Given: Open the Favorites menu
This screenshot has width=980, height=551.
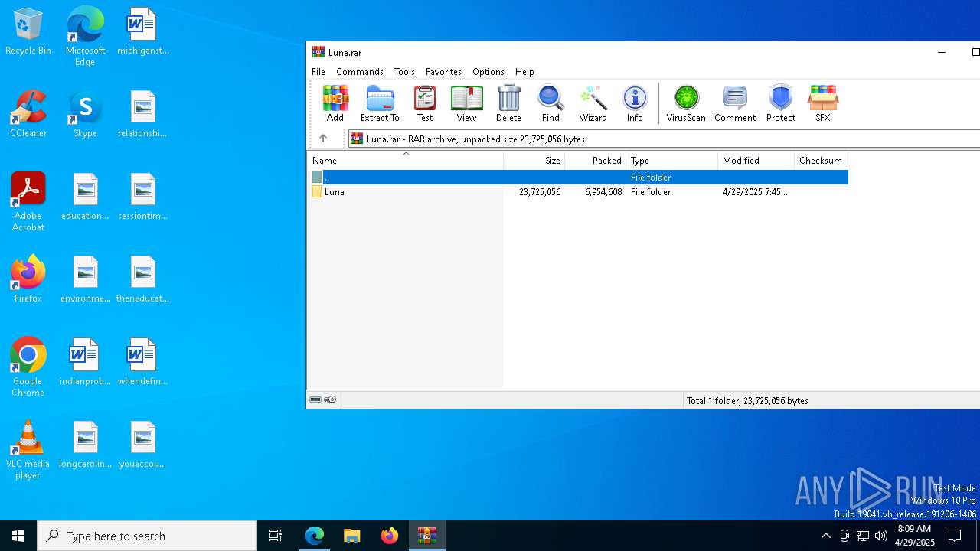Looking at the screenshot, I should coord(443,71).
